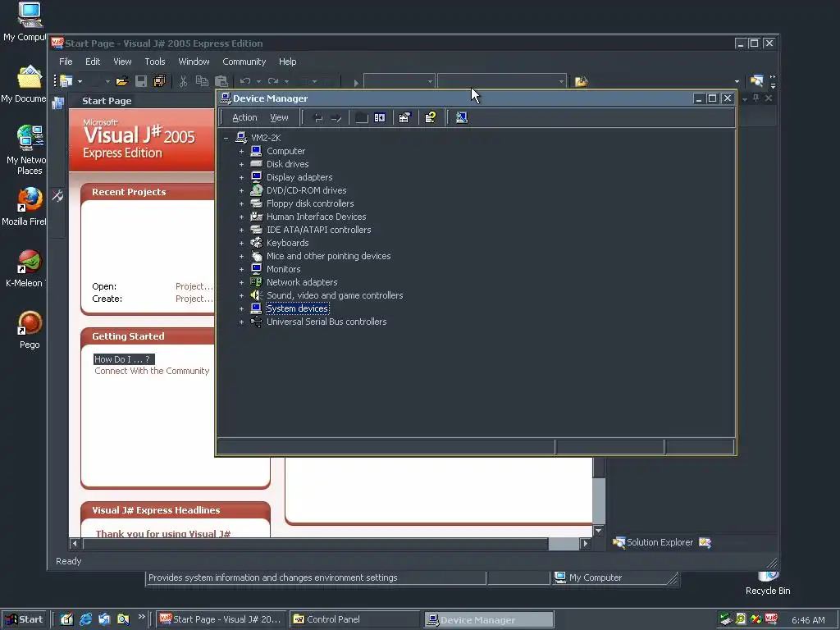The image size is (840, 630).
Task: Switch to Control Panel taskbar button
Action: [x=354, y=619]
